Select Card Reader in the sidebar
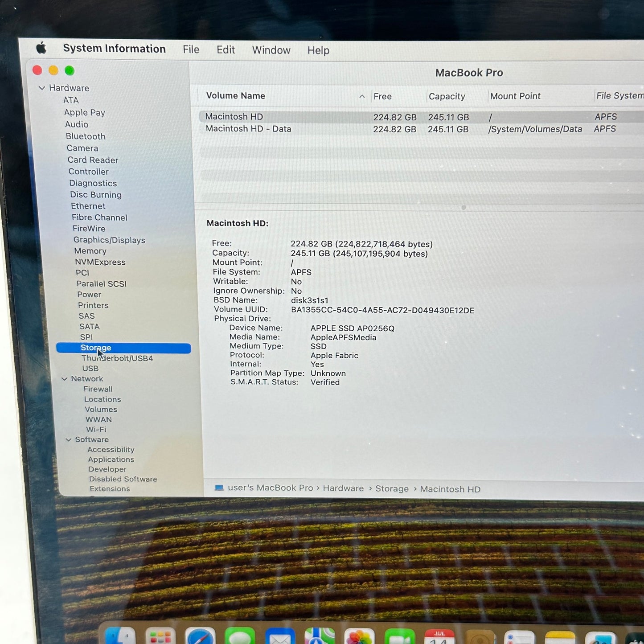The width and height of the screenshot is (644, 644). [x=93, y=160]
